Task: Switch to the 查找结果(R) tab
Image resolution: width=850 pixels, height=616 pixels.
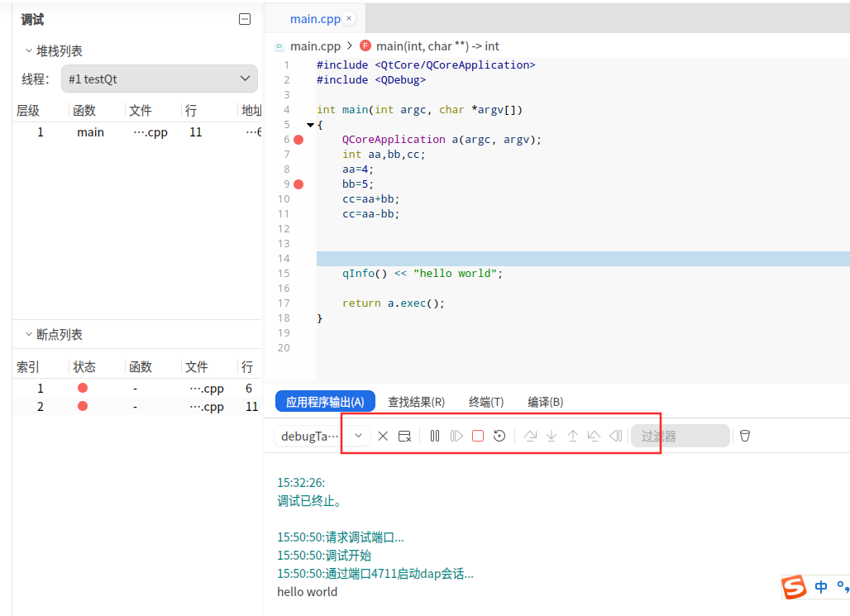Action: 417,402
